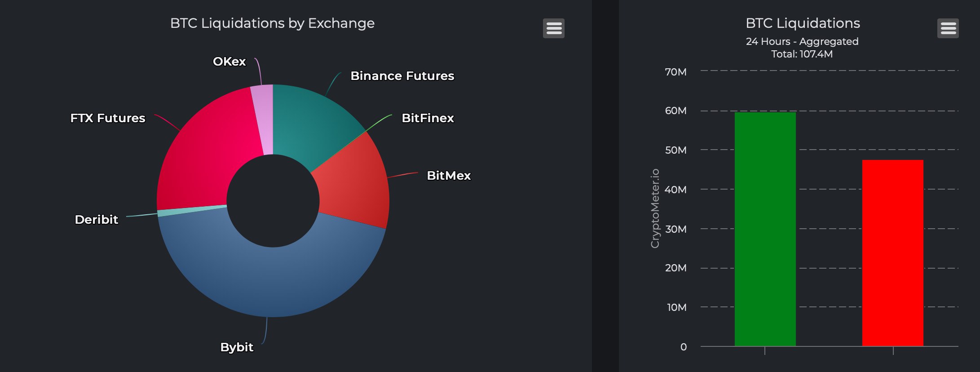Screen dimensions: 980x372
Task: Click the BitFinex label
Action: (428, 118)
